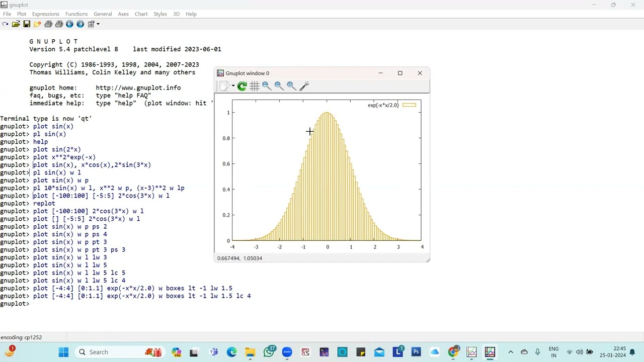Image resolution: width=644 pixels, height=362 pixels.
Task: Click the 'replot' command line text
Action: (x=44, y=204)
